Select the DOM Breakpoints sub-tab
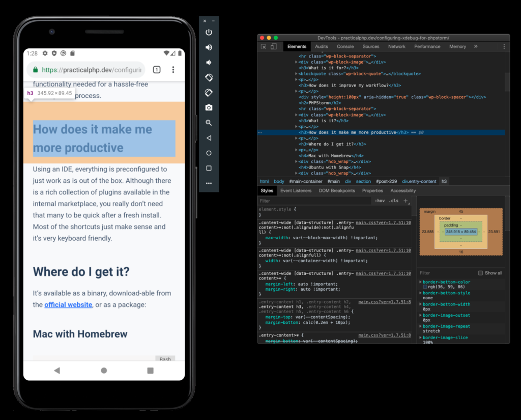This screenshot has height=420, width=521. (x=337, y=190)
